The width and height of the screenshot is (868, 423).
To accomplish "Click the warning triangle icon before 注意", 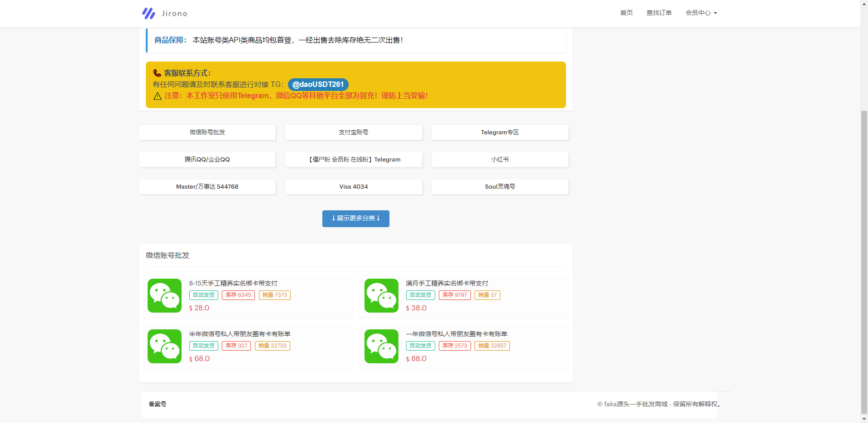I will [x=157, y=96].
